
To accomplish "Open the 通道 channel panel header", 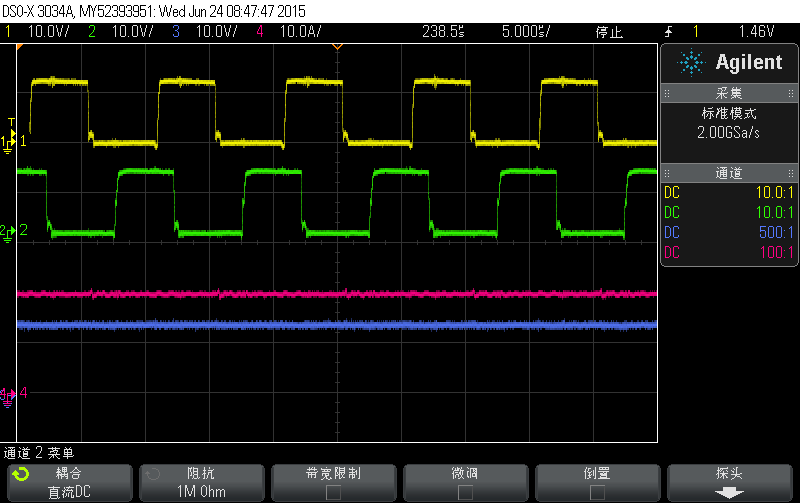I will pyautogui.click(x=729, y=173).
